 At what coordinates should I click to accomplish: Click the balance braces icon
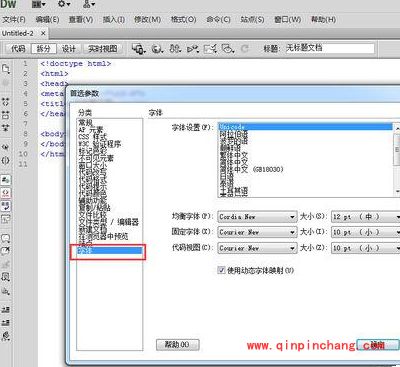6,160
